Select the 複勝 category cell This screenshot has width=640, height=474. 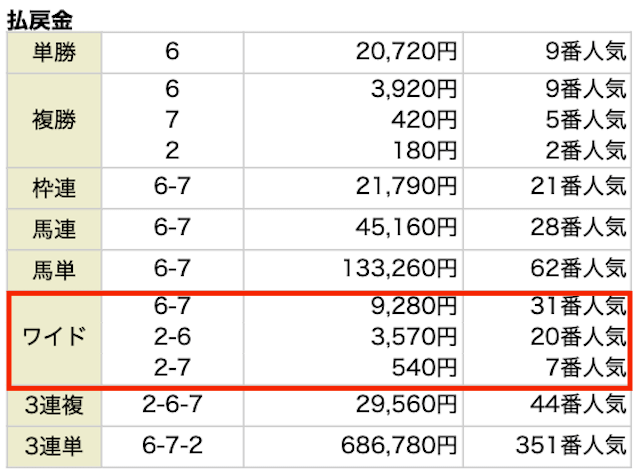(x=54, y=120)
